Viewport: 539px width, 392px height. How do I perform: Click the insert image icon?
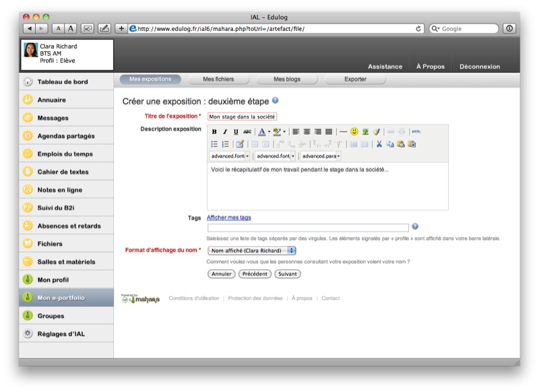[365, 132]
